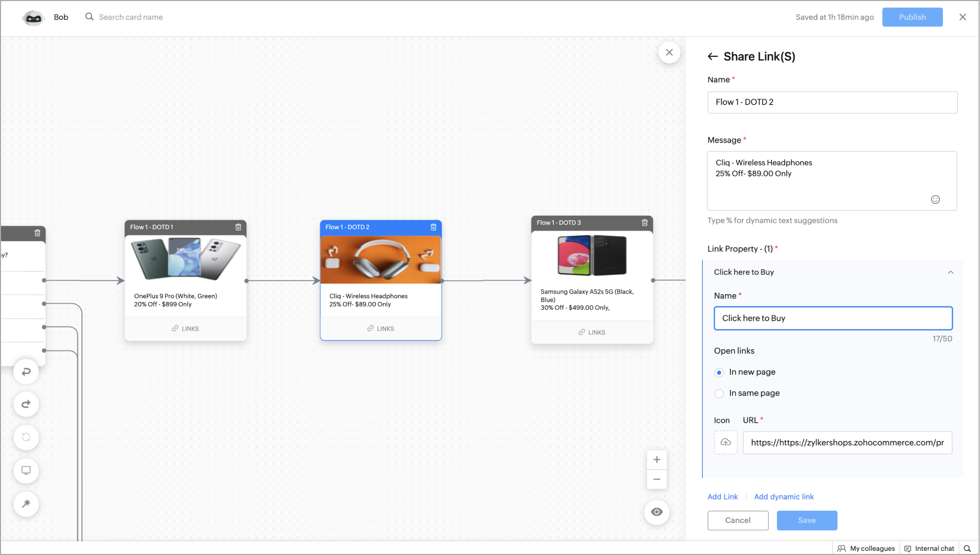Upload a link icon via cloud button
Viewport: 980px width, 555px height.
tap(726, 443)
